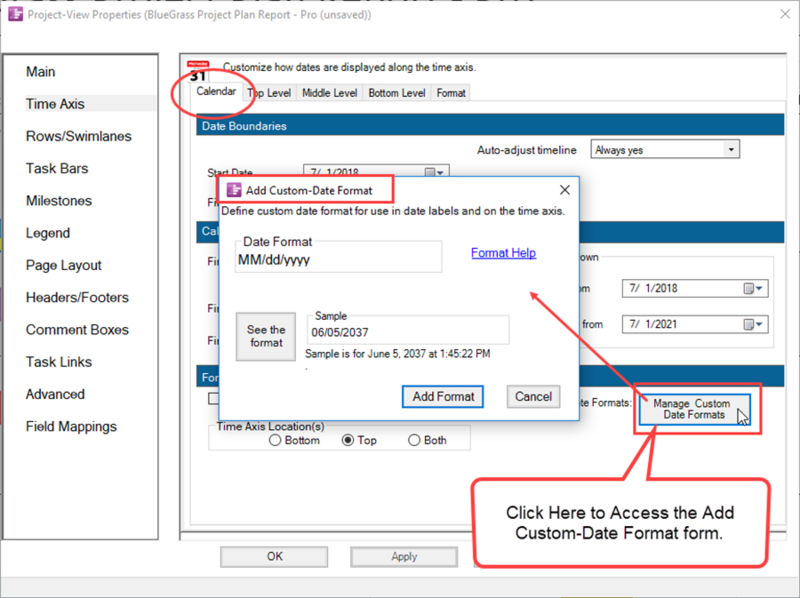Select the Bottom time axis location

[x=275, y=440]
